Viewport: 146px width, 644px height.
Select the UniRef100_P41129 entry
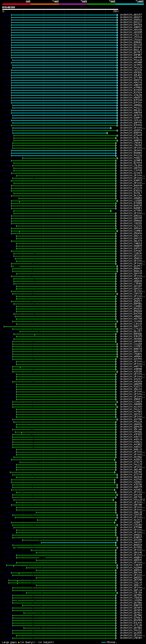tap(131, 67)
